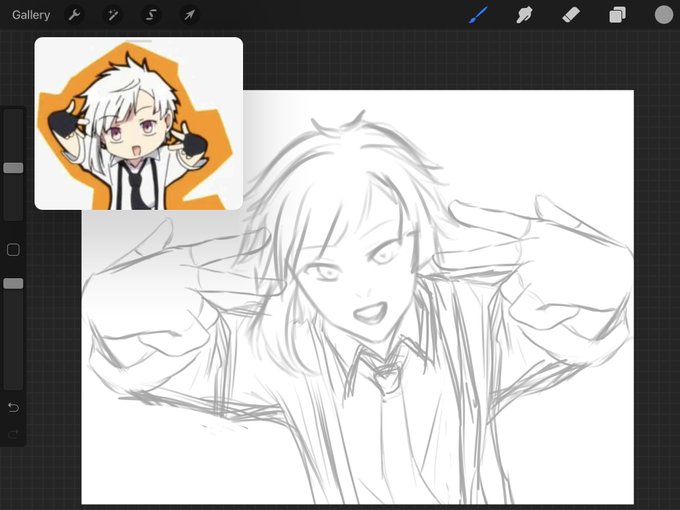The height and width of the screenshot is (510, 680).
Task: Open the gray color swatch picker
Action: 664,15
